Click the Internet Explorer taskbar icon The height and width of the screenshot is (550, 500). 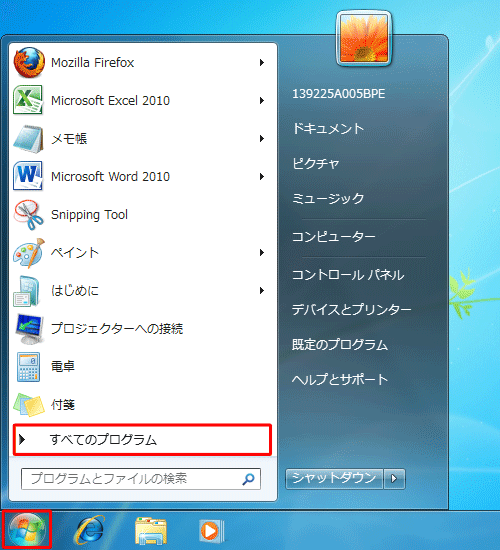(90, 530)
